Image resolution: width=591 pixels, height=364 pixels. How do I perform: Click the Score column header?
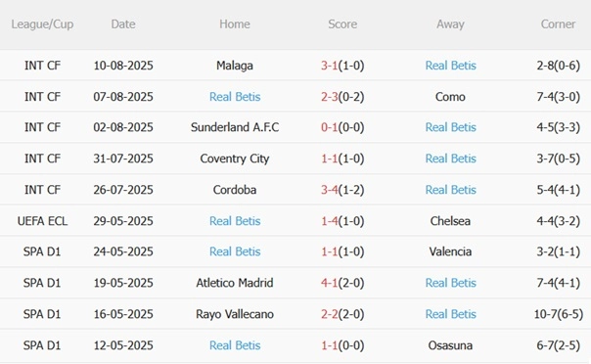click(342, 24)
